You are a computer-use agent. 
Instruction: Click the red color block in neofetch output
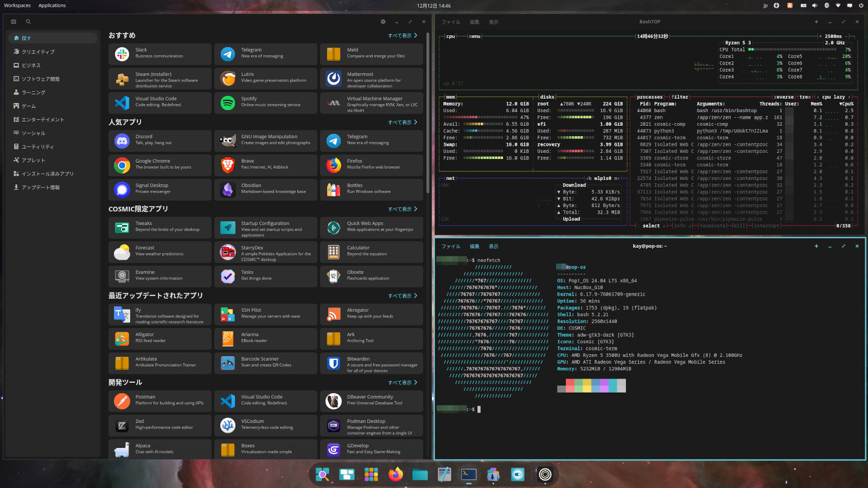coord(570,386)
